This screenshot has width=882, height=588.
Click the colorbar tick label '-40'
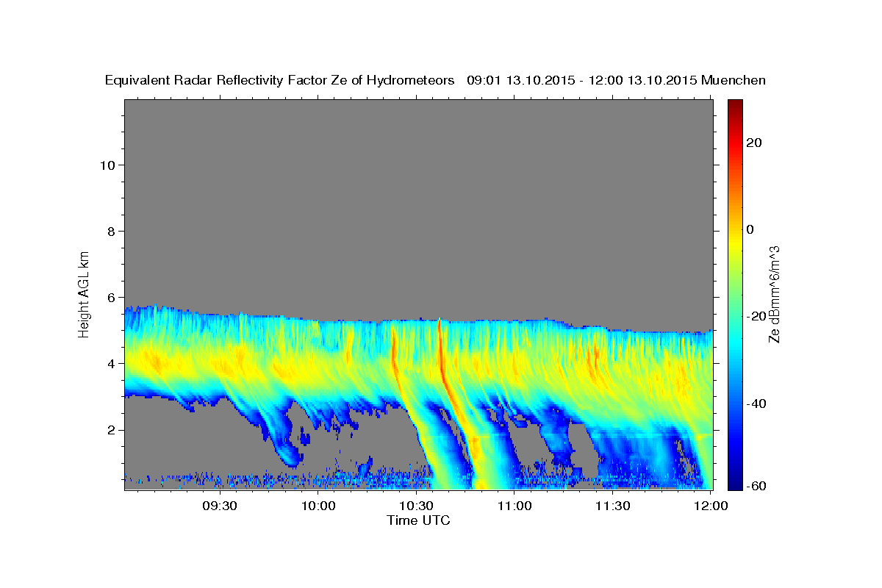tap(757, 403)
